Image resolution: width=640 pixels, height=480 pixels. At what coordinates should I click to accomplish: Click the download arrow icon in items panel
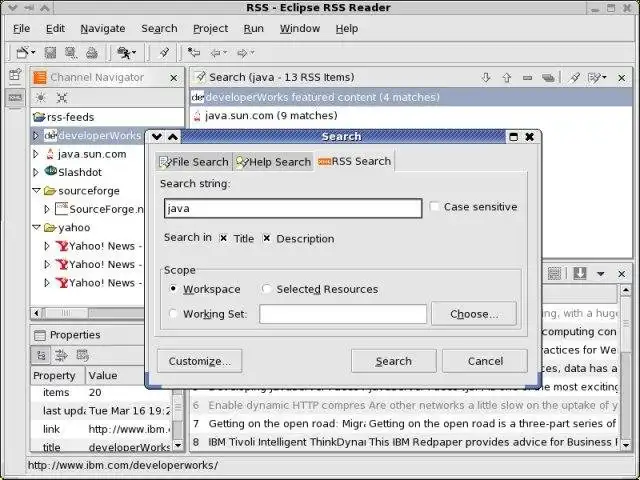click(x=580, y=273)
